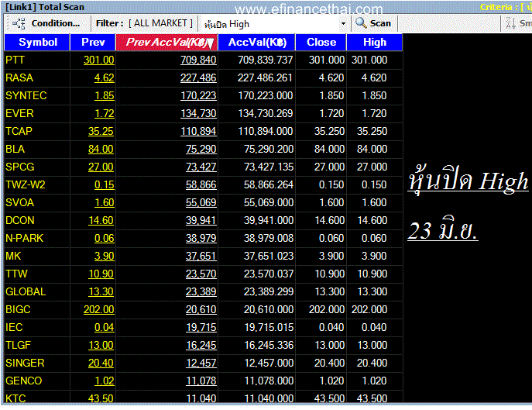Sort by Prev column header
The height and width of the screenshot is (410, 532).
tap(93, 42)
